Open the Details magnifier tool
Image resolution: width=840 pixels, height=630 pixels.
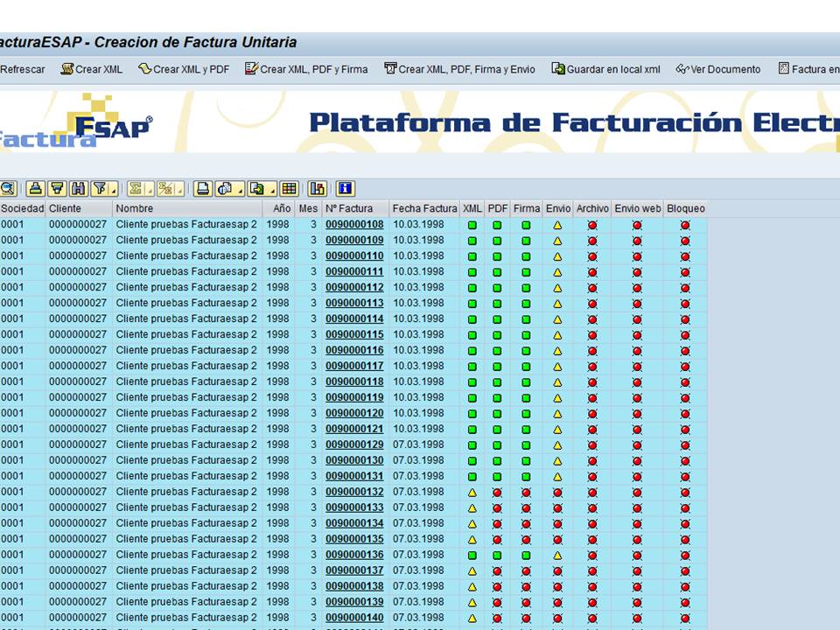pyautogui.click(x=9, y=189)
